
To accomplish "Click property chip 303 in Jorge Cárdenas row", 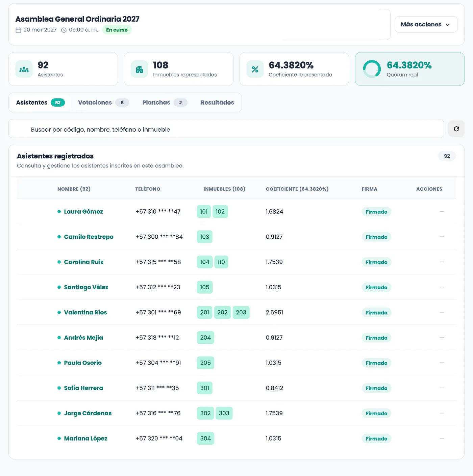I will pyautogui.click(x=224, y=413).
